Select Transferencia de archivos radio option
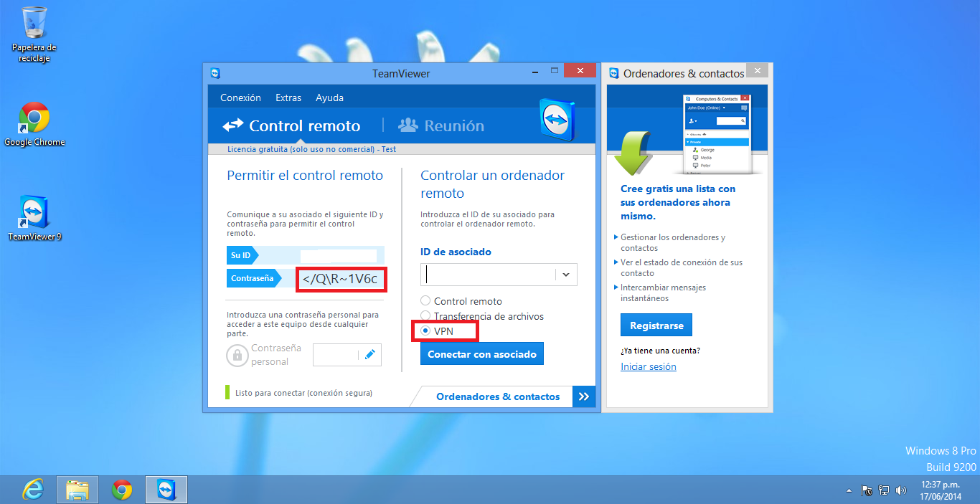The height and width of the screenshot is (504, 980). [x=425, y=316]
